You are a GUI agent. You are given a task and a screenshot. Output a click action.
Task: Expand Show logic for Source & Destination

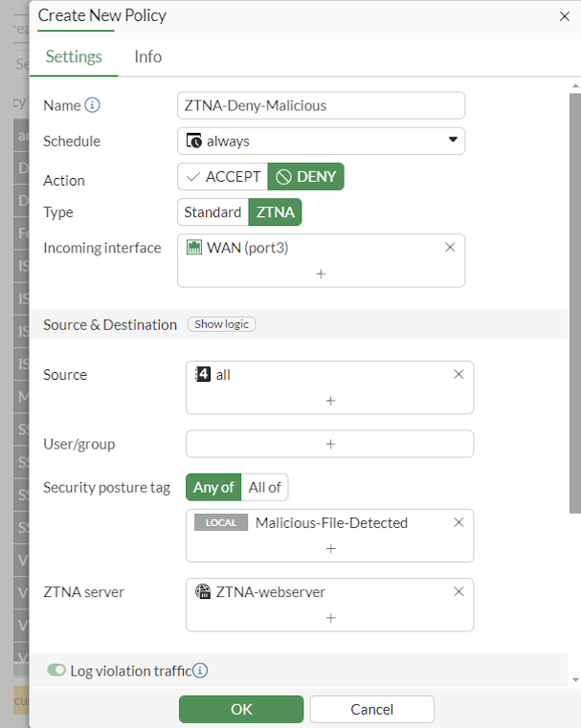click(x=221, y=324)
